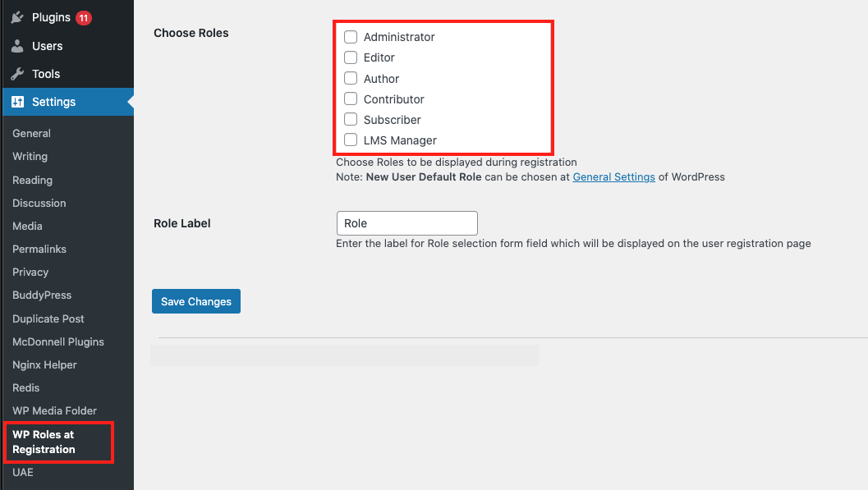The width and height of the screenshot is (868, 490).
Task: Open the General settings submenu item
Action: point(31,133)
